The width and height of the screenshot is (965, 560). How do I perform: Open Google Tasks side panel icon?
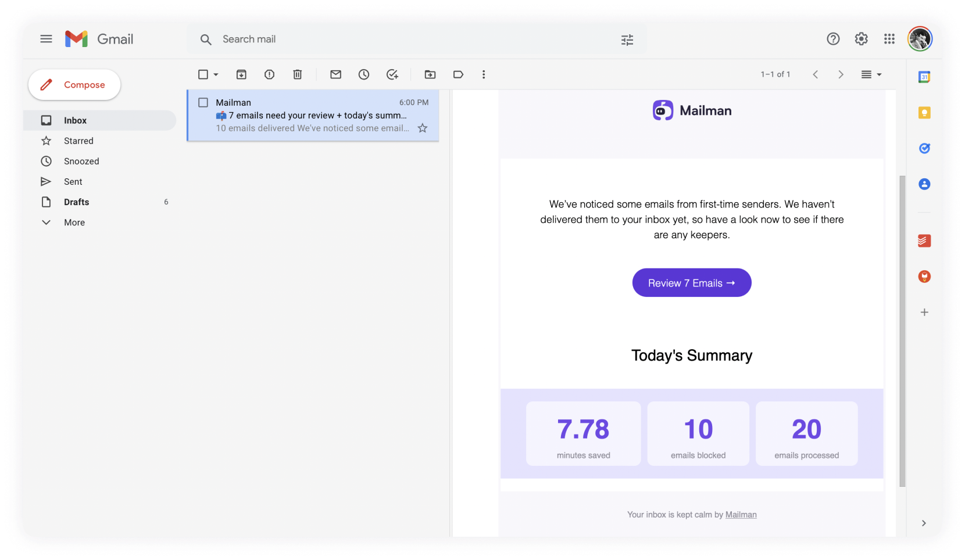[924, 148]
